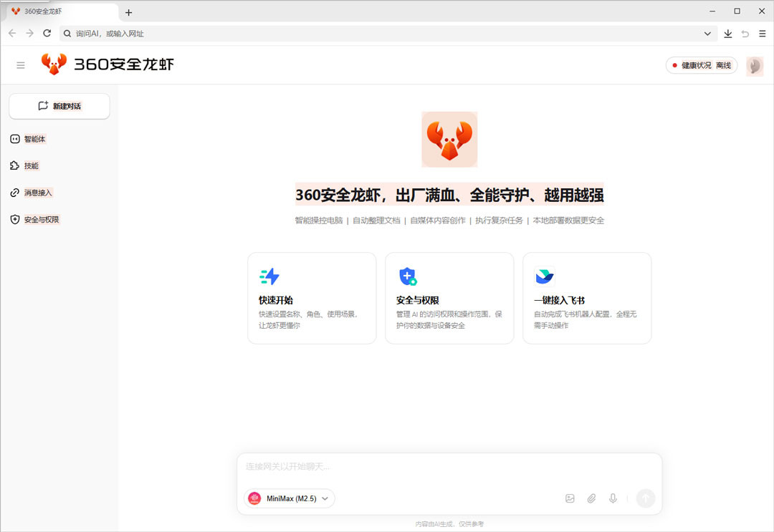
Task: Expand the address bar suggestions chevron
Action: [x=707, y=33]
